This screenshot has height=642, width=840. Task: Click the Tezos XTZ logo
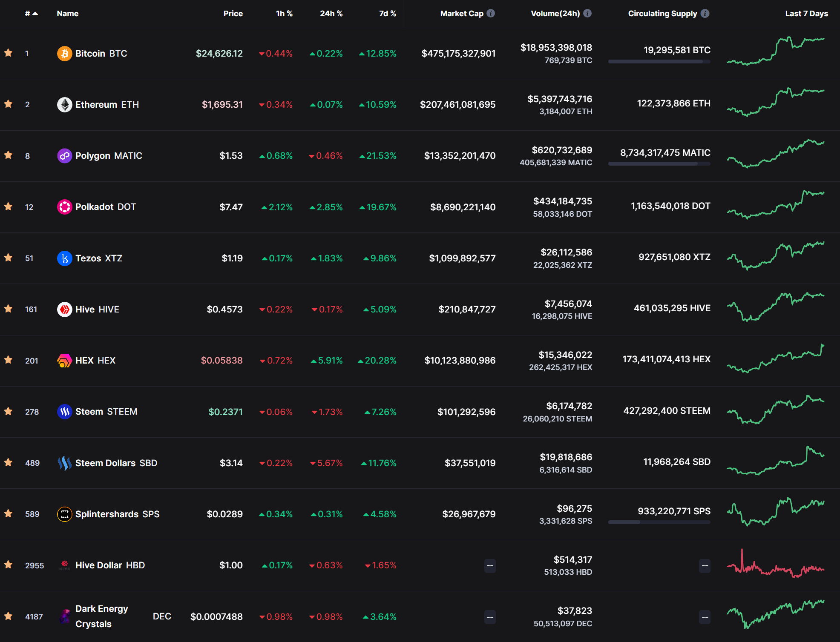[64, 258]
